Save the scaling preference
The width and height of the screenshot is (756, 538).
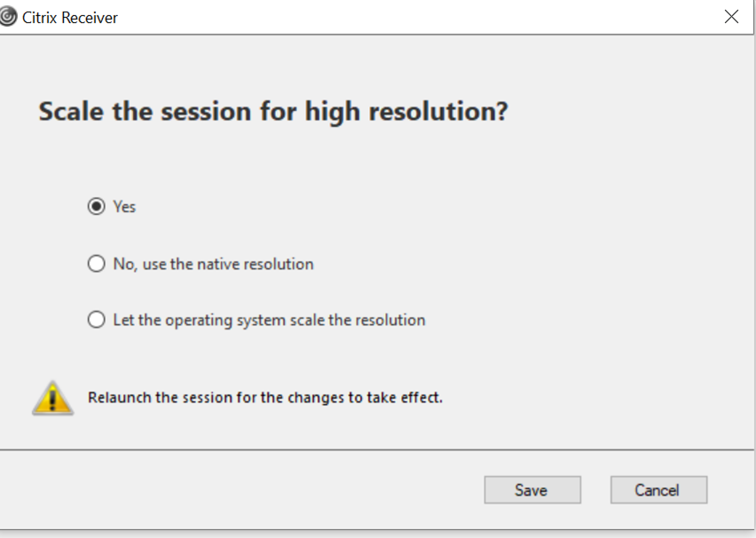click(532, 490)
